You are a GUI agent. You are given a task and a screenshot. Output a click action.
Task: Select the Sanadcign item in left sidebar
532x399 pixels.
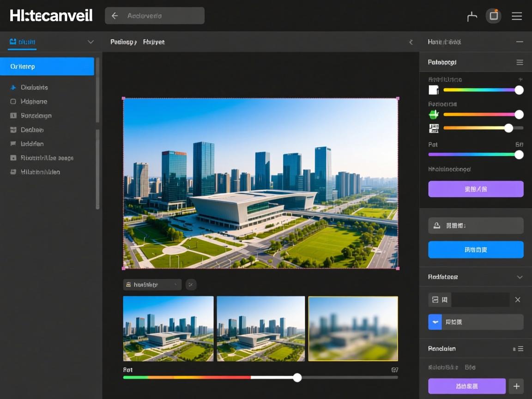36,115
